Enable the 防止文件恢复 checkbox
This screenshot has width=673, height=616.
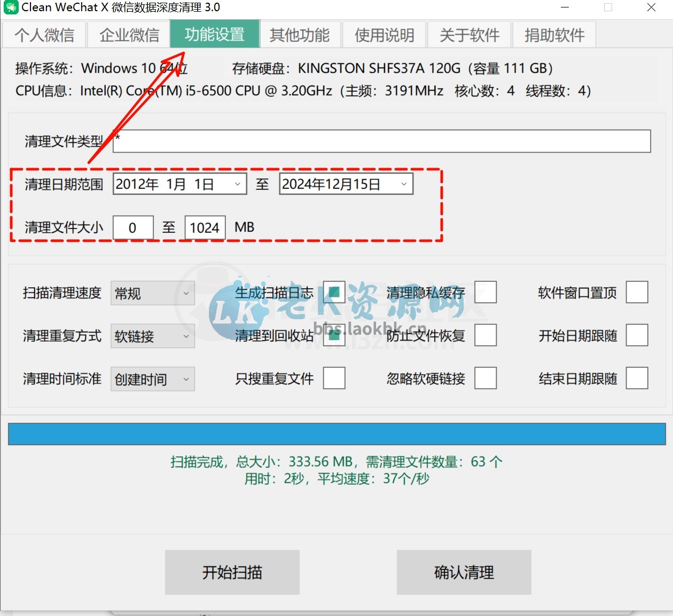486,335
